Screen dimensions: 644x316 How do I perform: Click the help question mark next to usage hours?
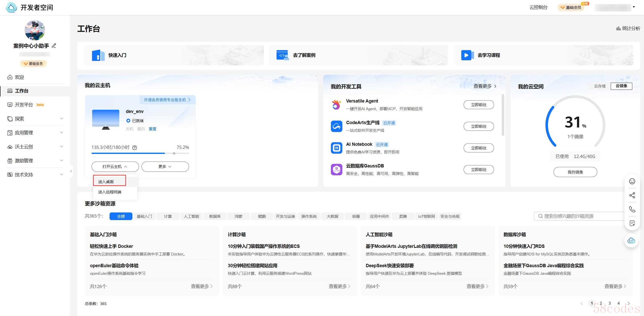click(135, 148)
